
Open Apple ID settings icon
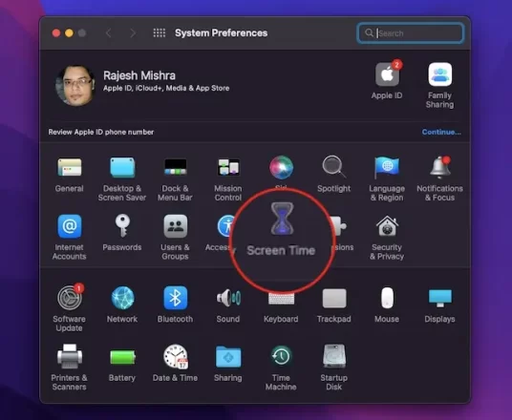tap(387, 74)
